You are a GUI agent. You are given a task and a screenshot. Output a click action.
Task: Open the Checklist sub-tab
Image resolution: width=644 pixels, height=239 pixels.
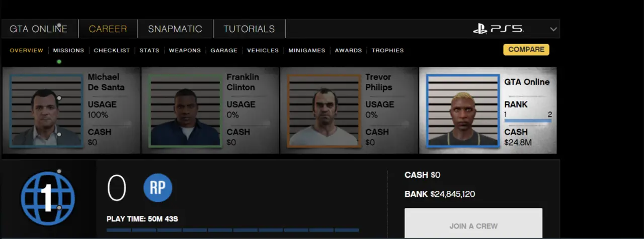pyautogui.click(x=112, y=50)
